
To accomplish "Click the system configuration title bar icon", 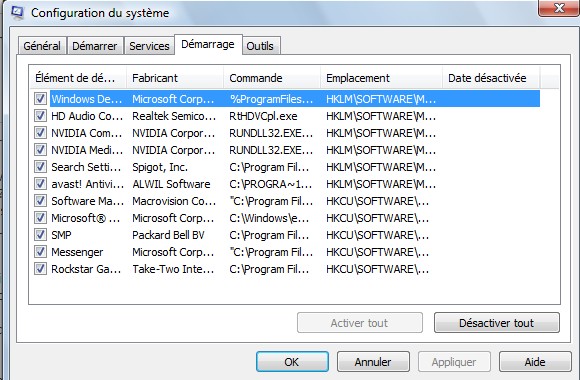I will pos(17,12).
